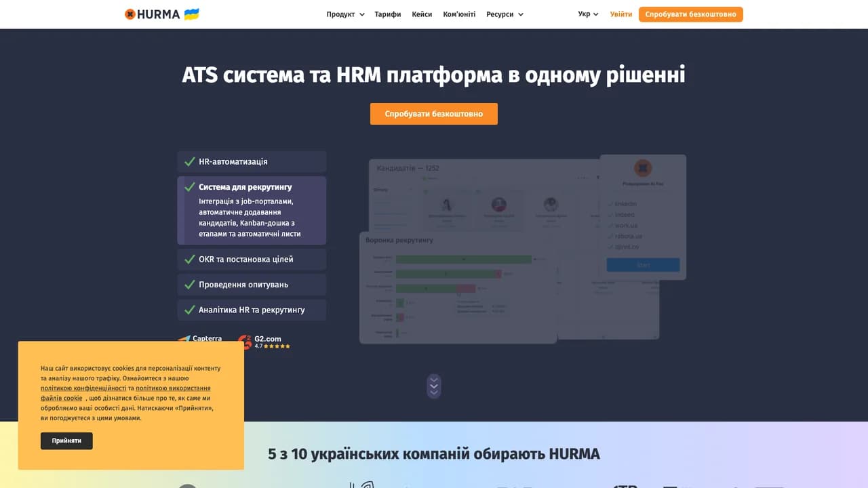The width and height of the screenshot is (868, 488).
Task: Accept cookies with the Прийняти button
Action: [x=66, y=441]
